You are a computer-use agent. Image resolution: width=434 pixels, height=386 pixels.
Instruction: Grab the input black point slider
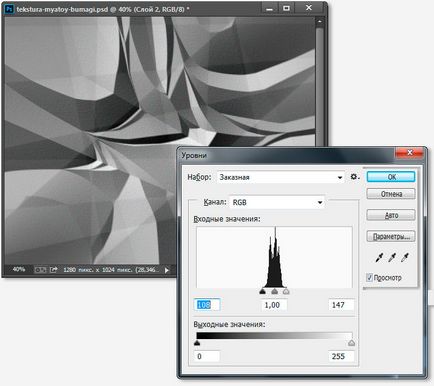262,292
